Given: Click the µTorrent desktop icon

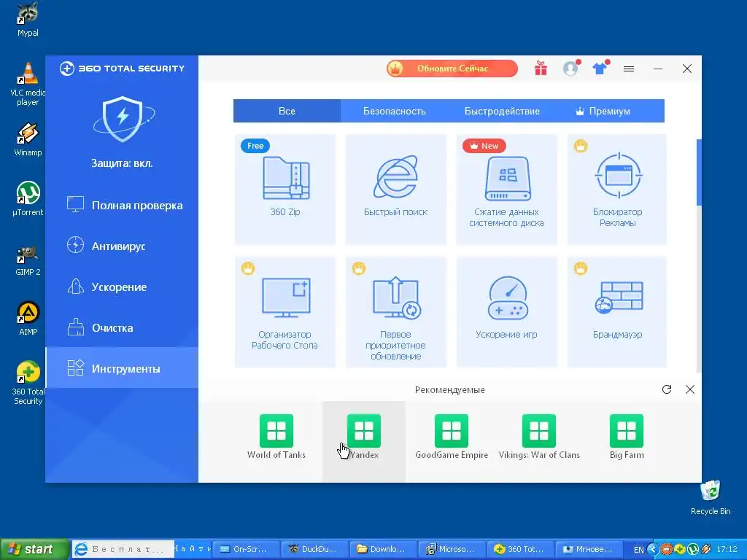Looking at the screenshot, I should 28,199.
